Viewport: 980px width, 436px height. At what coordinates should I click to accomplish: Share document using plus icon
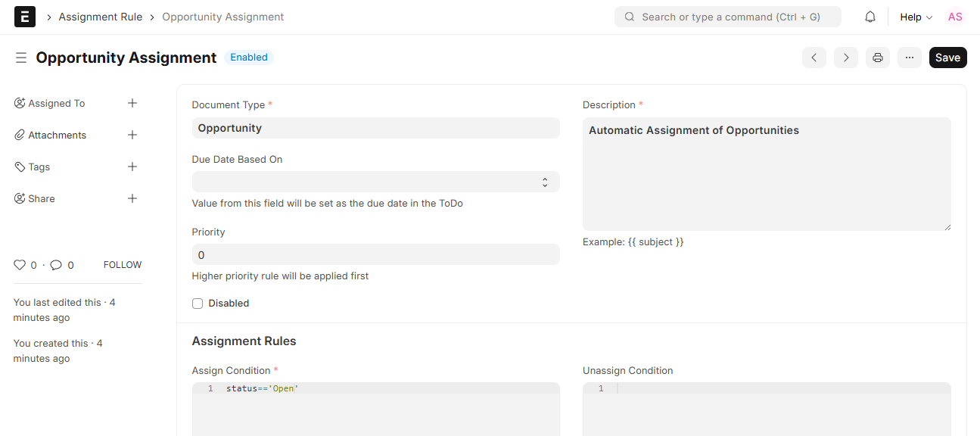pos(132,198)
